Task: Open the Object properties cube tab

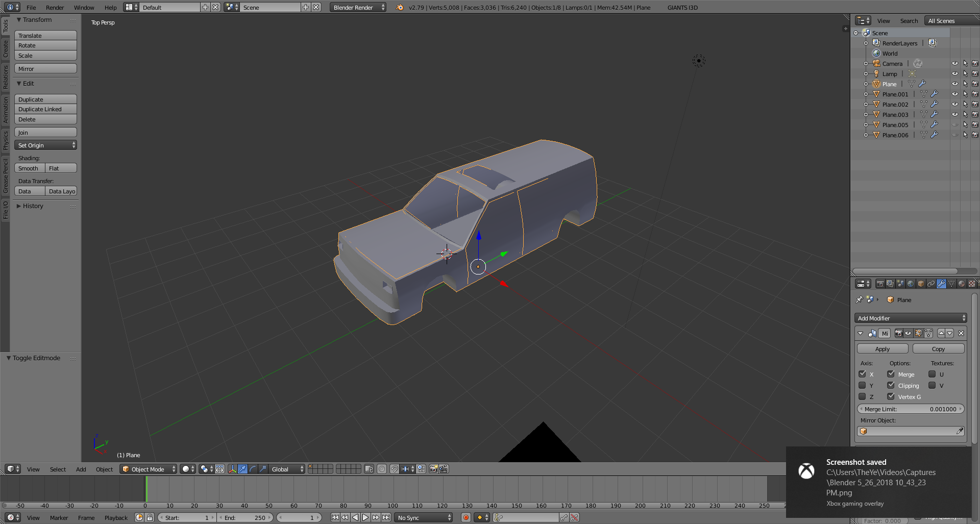Action: [921, 284]
